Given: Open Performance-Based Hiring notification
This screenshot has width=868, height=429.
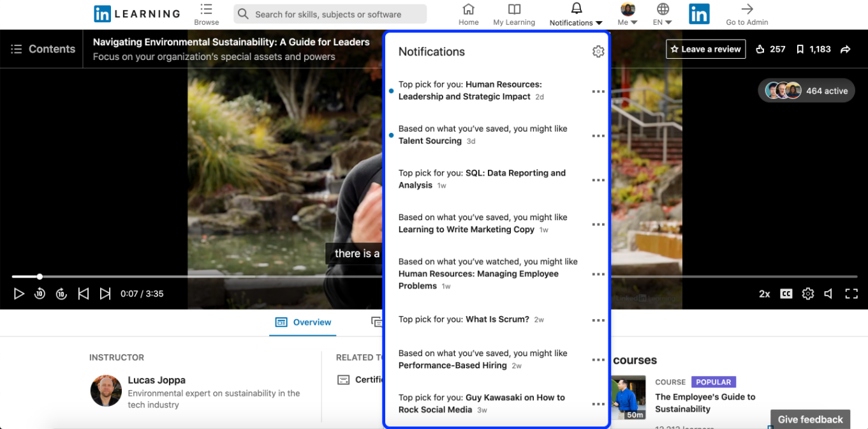Looking at the screenshot, I should (483, 359).
